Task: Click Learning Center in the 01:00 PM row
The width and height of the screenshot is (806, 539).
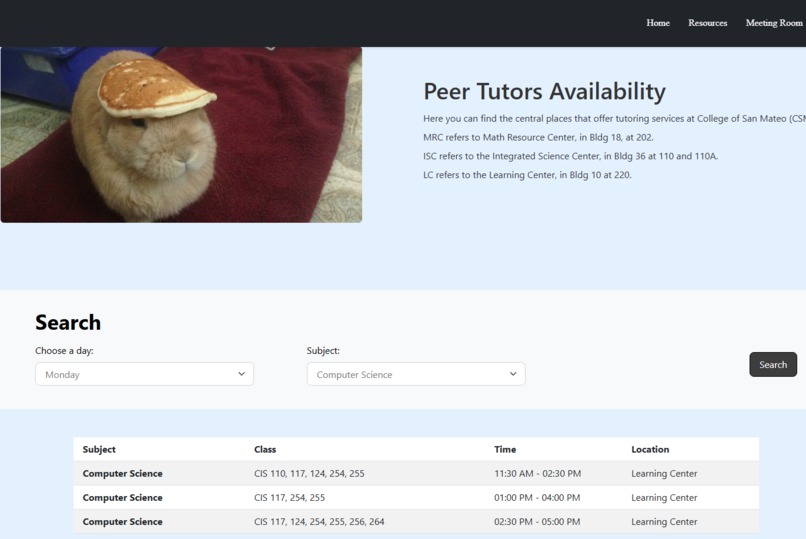Action: coord(664,497)
